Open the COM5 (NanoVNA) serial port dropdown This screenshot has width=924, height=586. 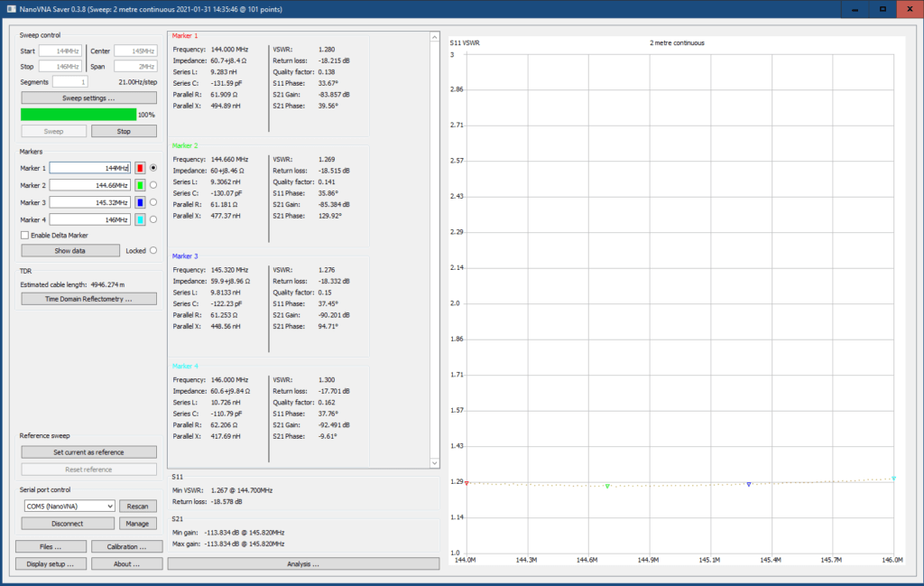point(69,507)
